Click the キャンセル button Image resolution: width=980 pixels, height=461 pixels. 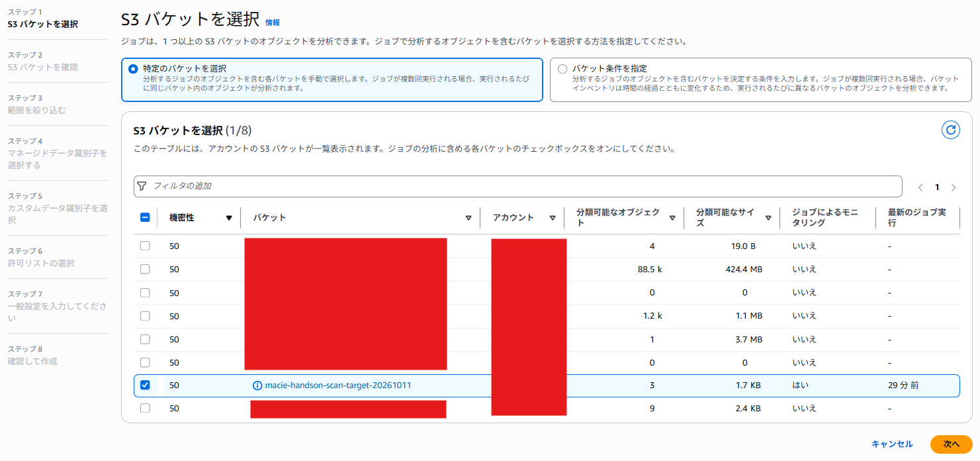coord(892,444)
